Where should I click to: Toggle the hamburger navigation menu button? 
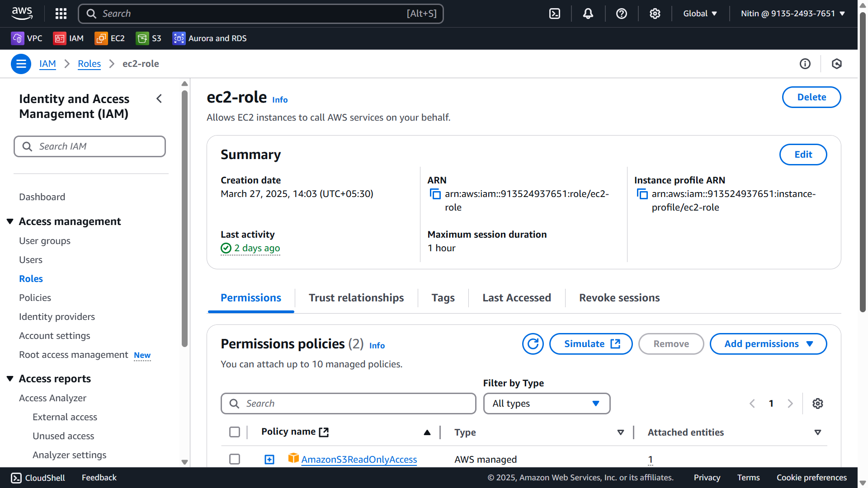(21, 64)
